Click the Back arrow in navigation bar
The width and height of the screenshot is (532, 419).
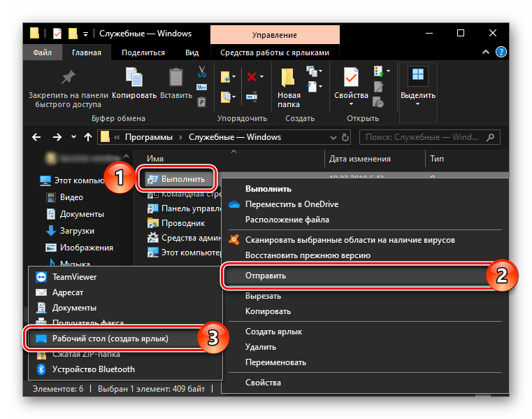coord(36,137)
